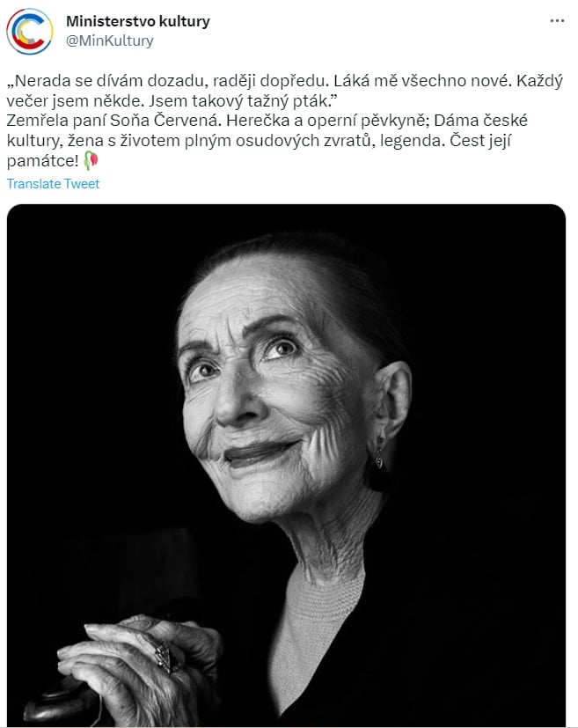This screenshot has height=728, width=578.
Task: Click the word 'legenda' in the tweet
Action: click(x=412, y=140)
